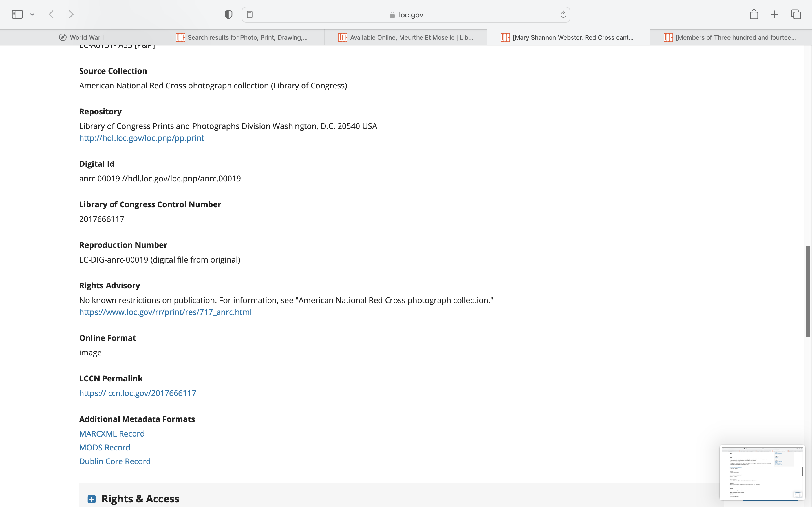Reload the loc.gov page
812x507 pixels.
(x=563, y=14)
